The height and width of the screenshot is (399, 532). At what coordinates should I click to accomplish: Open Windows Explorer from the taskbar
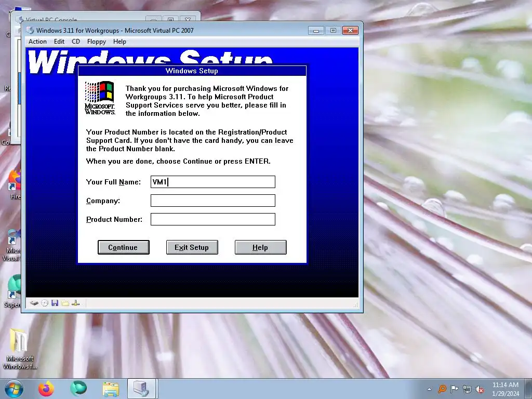pos(111,389)
